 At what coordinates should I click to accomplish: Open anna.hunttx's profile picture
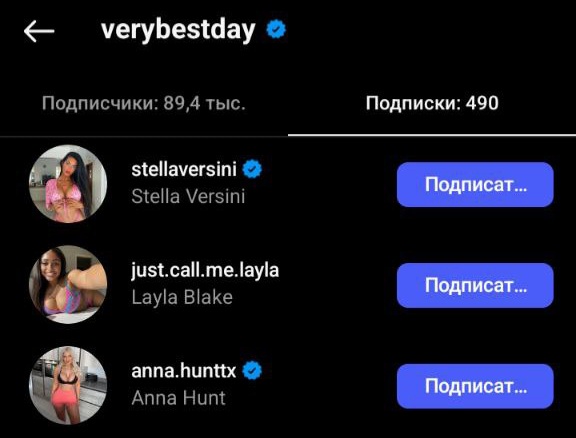(x=68, y=385)
